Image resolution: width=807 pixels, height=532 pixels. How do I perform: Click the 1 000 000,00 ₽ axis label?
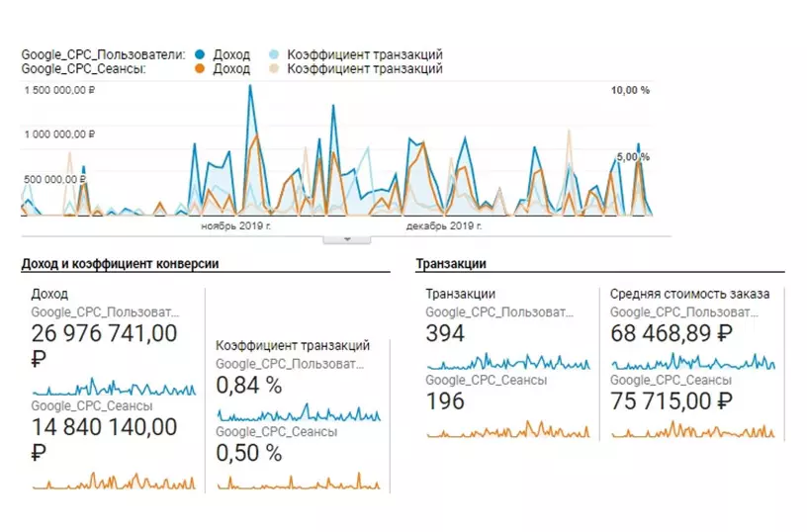[59, 134]
